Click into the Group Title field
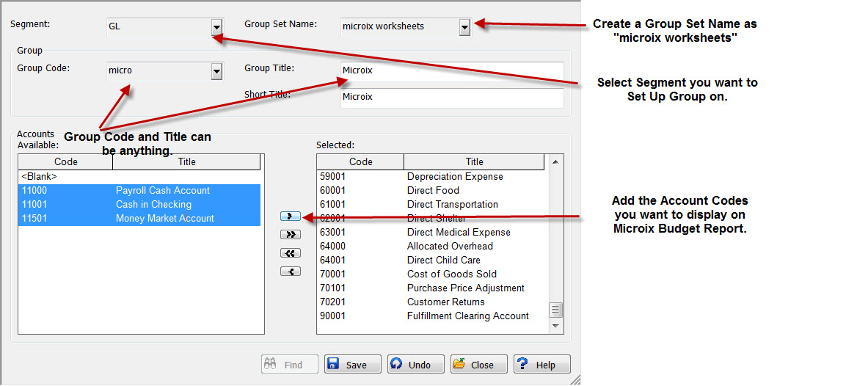Viewport: 868px width, 386px height. (x=452, y=71)
